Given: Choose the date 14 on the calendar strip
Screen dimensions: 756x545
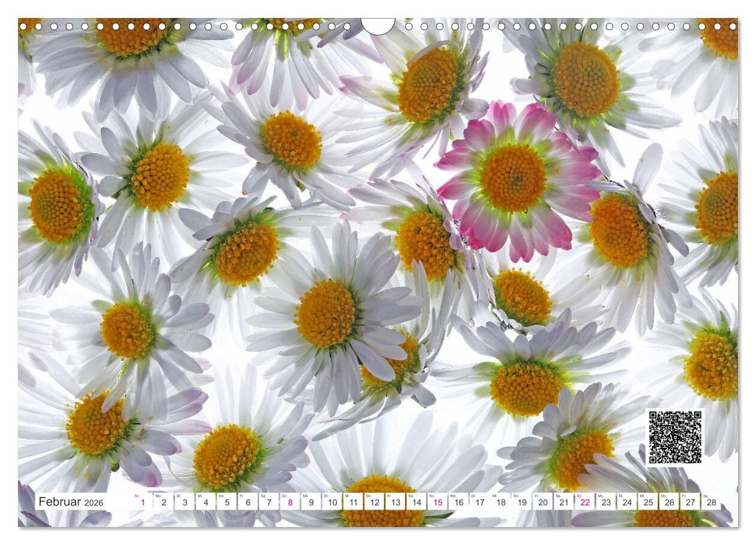Looking at the screenshot, I should [416, 502].
